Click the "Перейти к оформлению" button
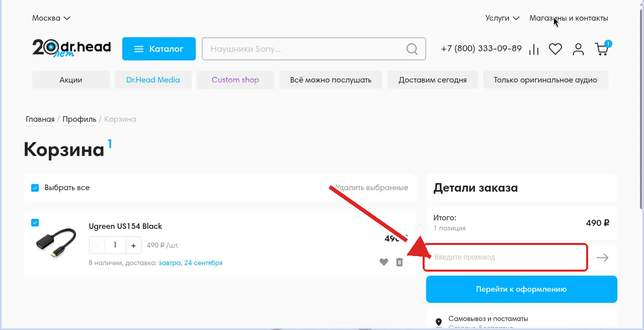The image size is (644, 330). click(522, 289)
